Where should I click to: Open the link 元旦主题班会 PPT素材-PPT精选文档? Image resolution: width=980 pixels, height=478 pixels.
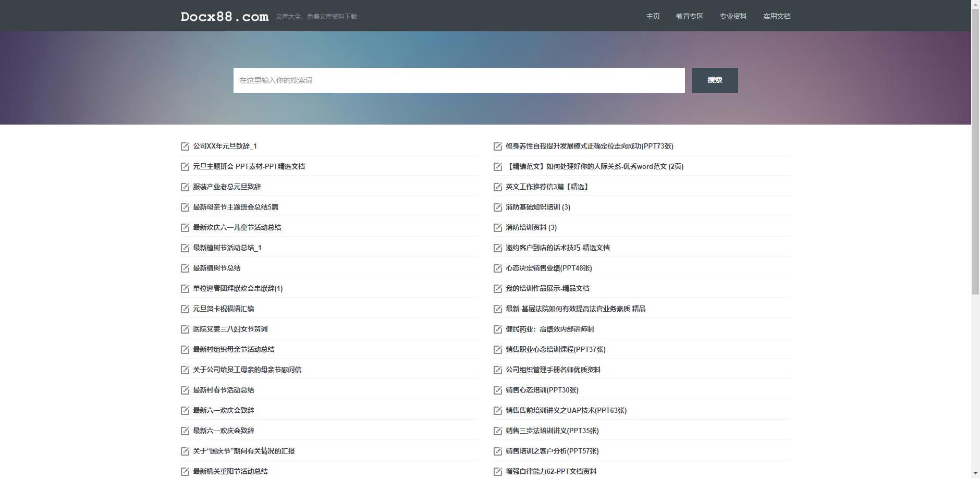click(x=249, y=166)
